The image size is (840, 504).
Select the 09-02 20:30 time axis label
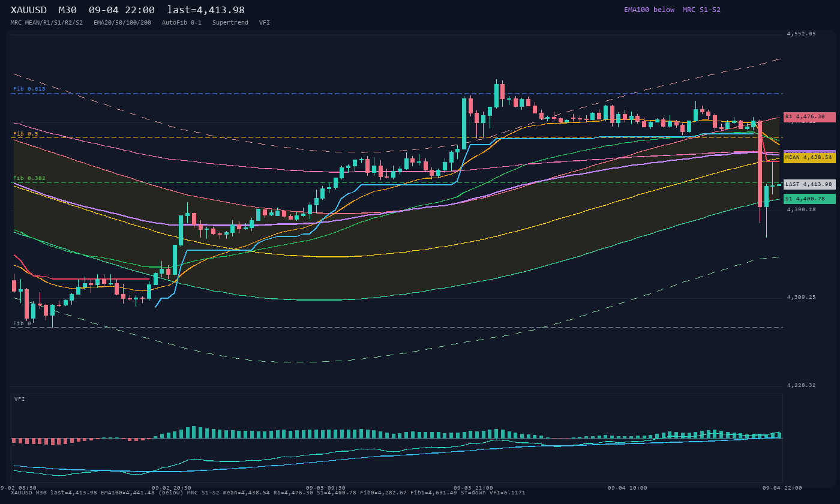point(172,488)
